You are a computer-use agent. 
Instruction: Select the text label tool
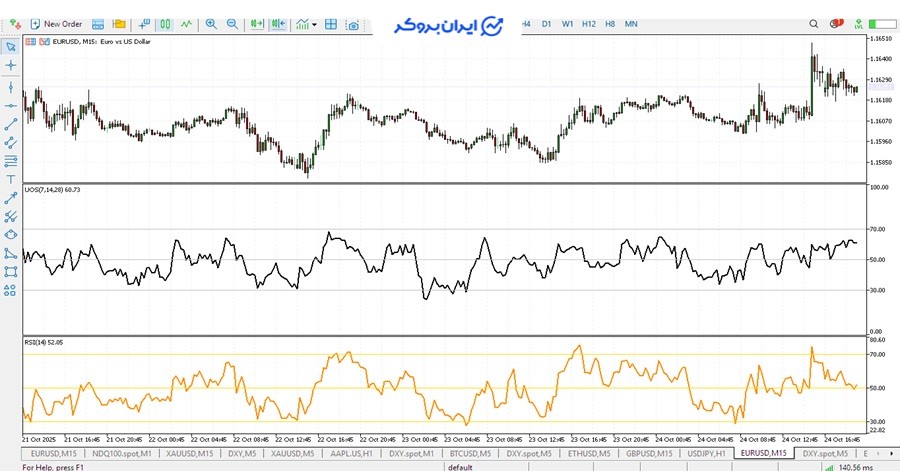[x=11, y=179]
